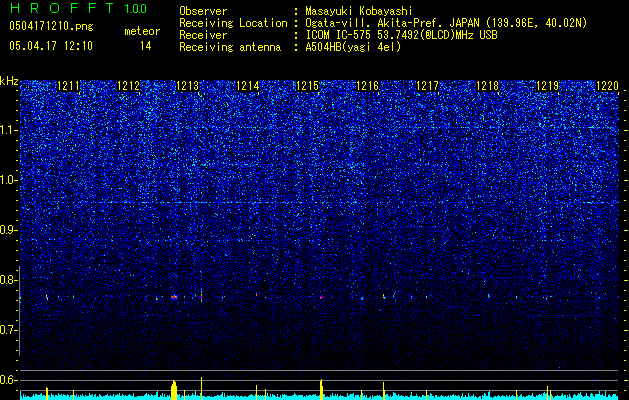Click the HROFFT program title text
Screen dimensions: 629x400
click(62, 8)
